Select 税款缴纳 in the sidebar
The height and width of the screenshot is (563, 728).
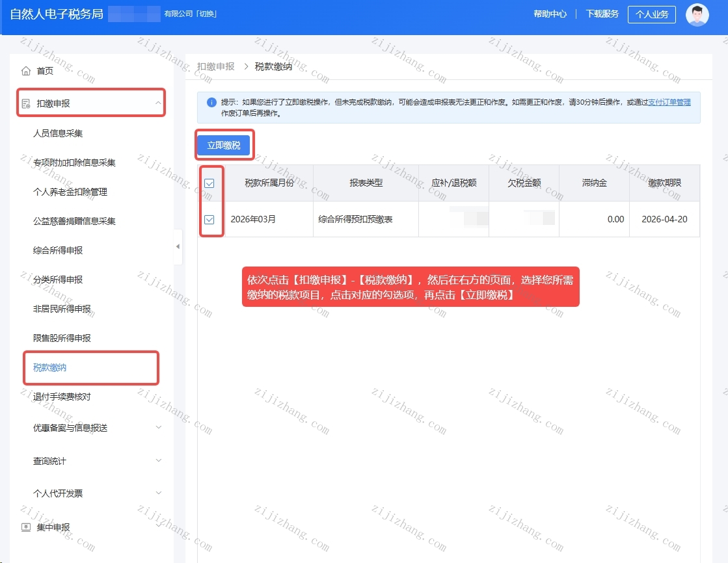[x=49, y=367]
